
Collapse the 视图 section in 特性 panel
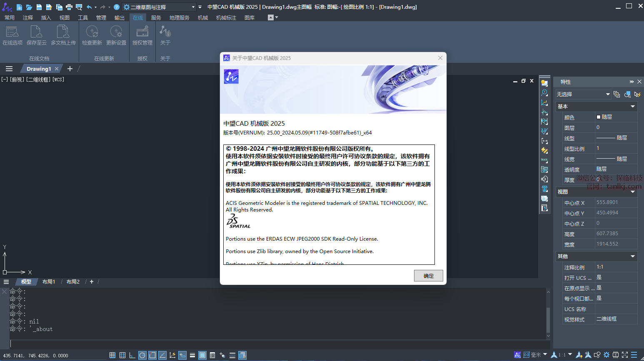pyautogui.click(x=633, y=192)
